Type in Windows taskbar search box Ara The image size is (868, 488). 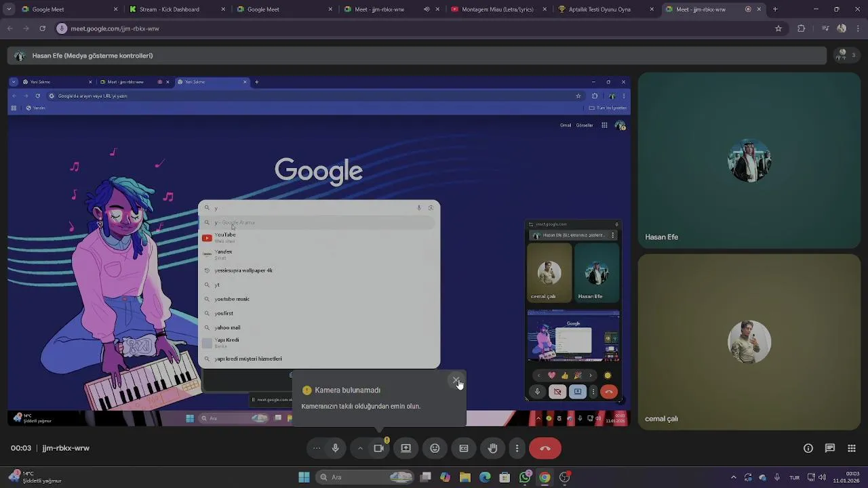(x=366, y=477)
